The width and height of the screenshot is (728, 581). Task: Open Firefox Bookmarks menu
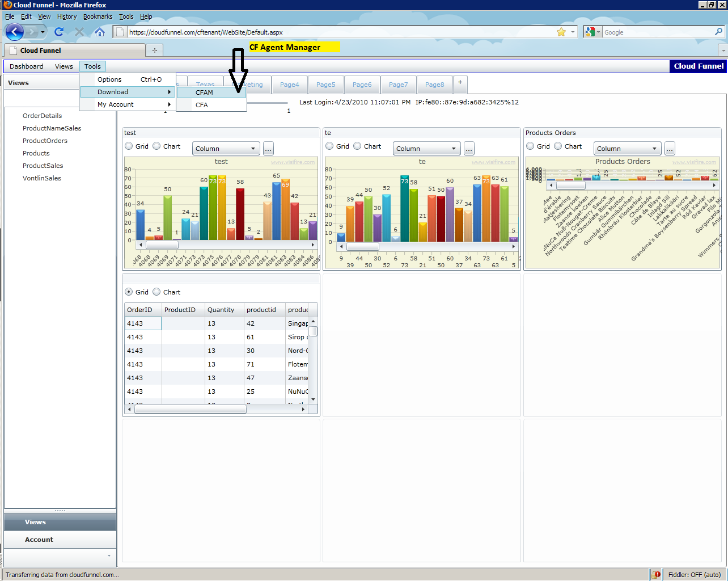pos(98,16)
